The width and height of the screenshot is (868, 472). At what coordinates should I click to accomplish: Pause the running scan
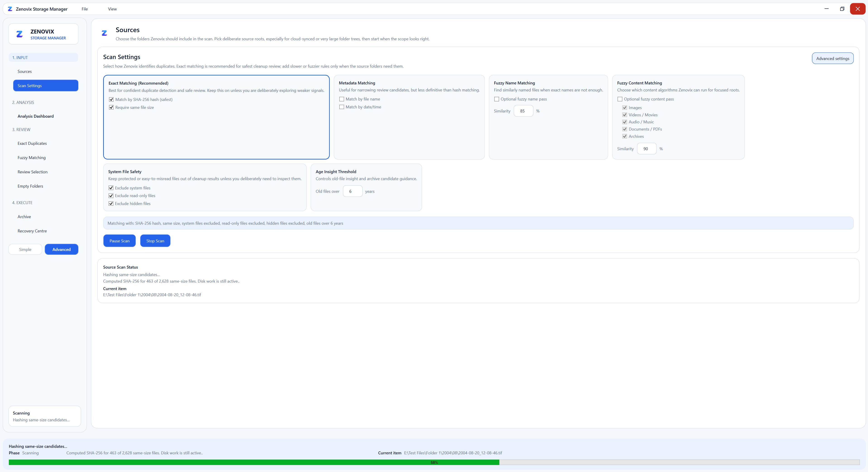pyautogui.click(x=119, y=241)
